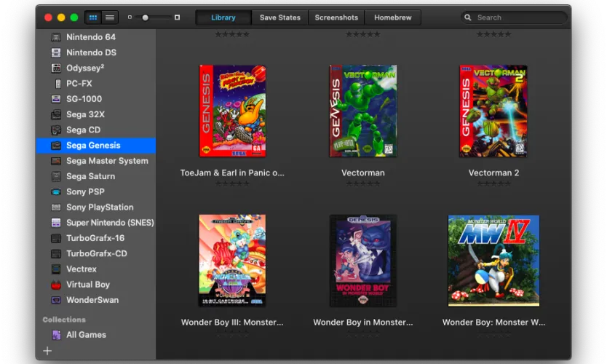The image size is (607, 364).
Task: Adjust the cover art size slider
Action: coord(146,17)
